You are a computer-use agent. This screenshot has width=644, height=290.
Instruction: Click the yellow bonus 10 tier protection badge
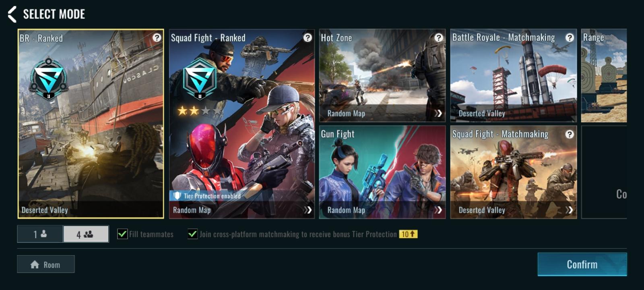pos(408,234)
